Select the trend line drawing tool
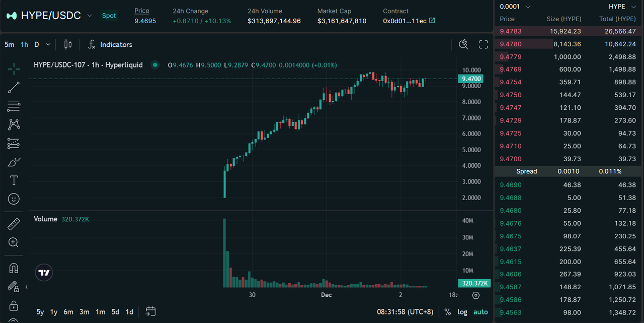This screenshot has height=323, width=644. point(14,88)
